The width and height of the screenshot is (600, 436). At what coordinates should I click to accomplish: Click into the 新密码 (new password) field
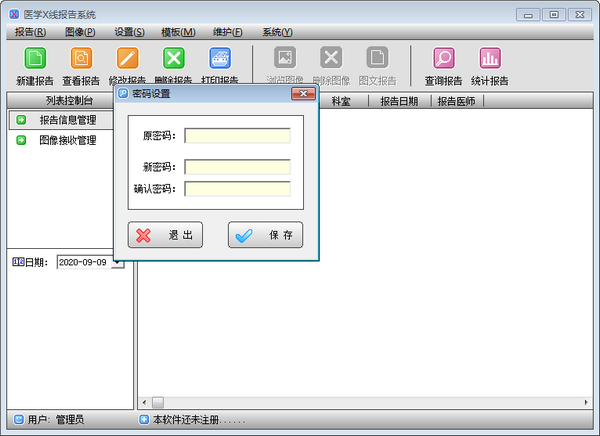coord(237,167)
